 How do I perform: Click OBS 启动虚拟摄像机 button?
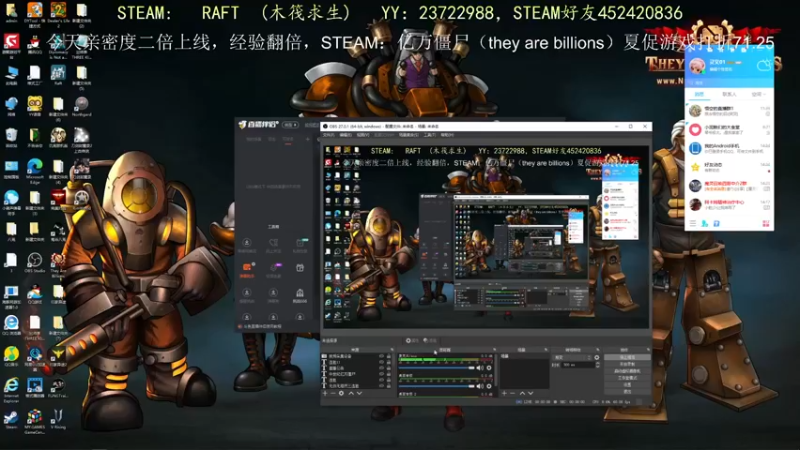point(628,371)
